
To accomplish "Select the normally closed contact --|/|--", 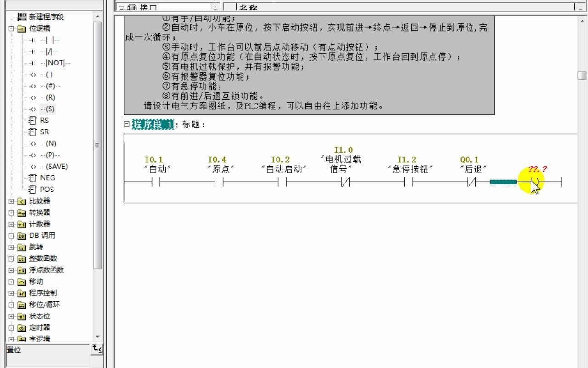I will [x=49, y=52].
